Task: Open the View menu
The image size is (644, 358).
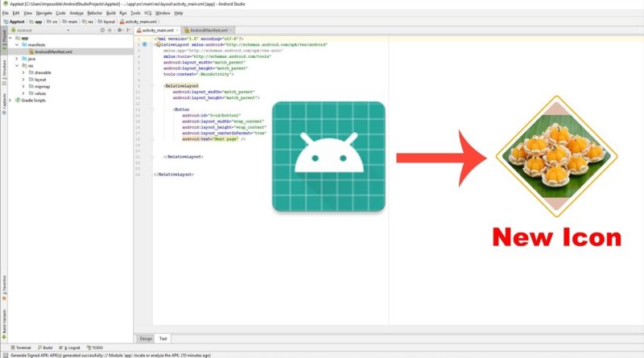Action: click(x=28, y=13)
